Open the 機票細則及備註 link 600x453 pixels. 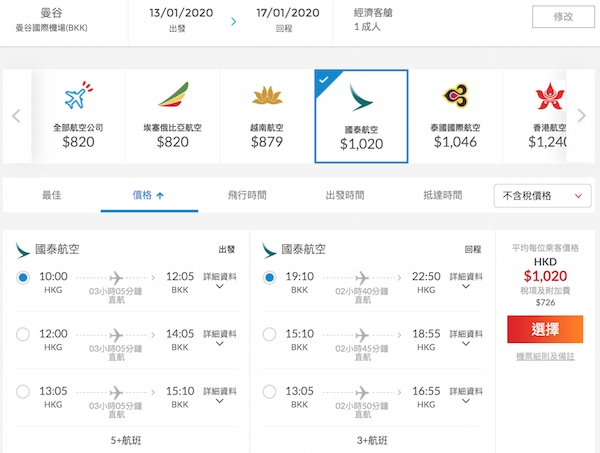(545, 356)
